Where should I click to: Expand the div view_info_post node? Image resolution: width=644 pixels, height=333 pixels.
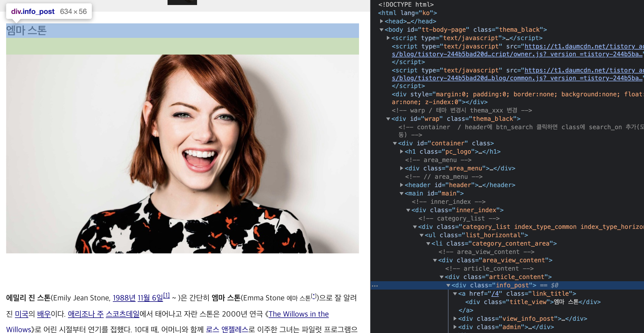coord(455,319)
